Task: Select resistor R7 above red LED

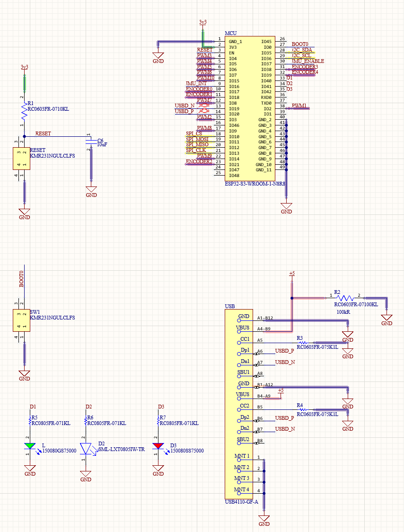Action: [158, 421]
